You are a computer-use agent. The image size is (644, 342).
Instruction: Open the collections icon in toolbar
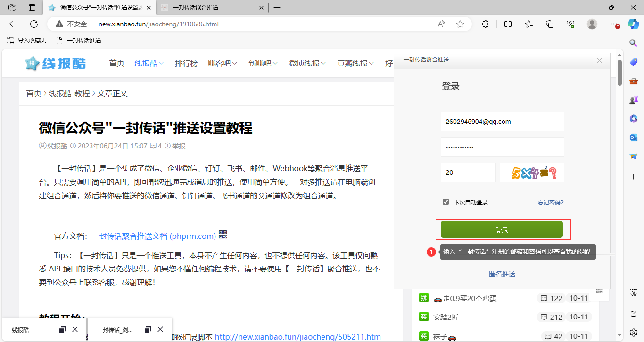550,24
